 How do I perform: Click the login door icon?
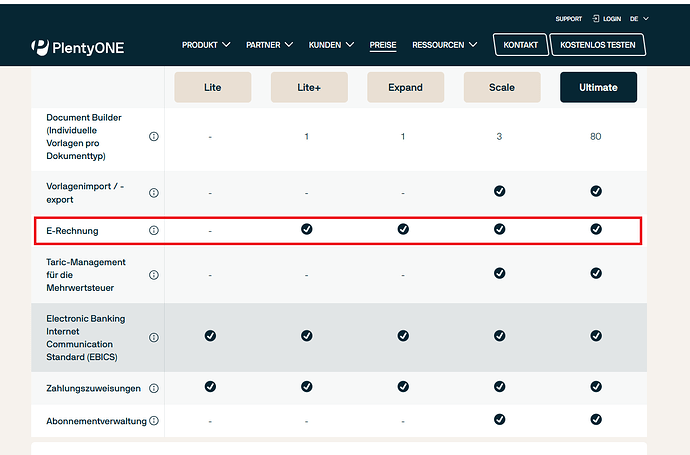[596, 18]
